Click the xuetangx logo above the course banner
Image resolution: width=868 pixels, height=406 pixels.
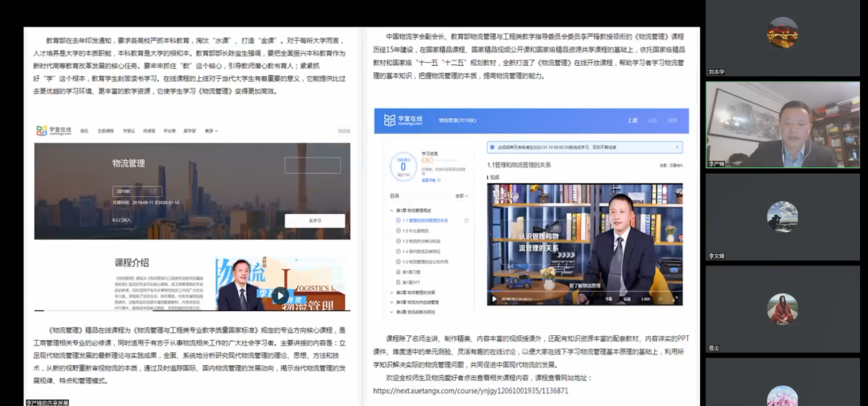55,131
